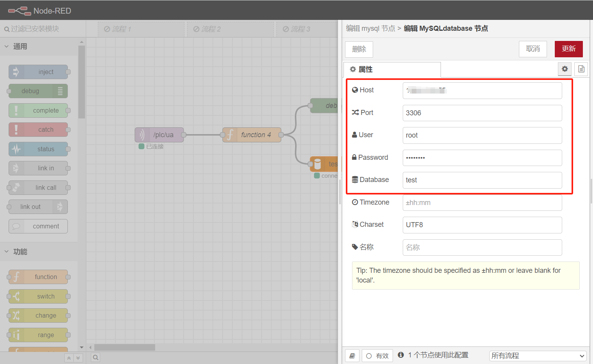Click the function 4 node on canvas
Screen dimensions: 593x364
click(x=252, y=135)
